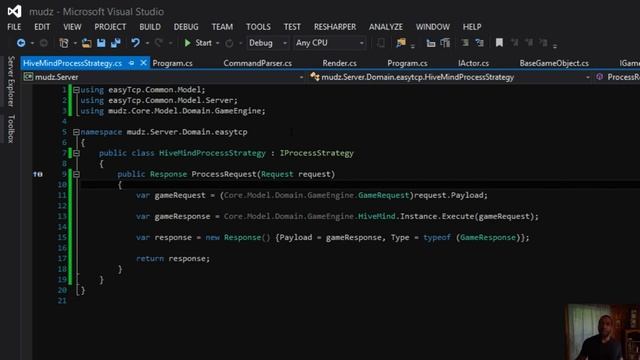This screenshot has width=640, height=360.
Task: Click the ReSharper gutter icon on line 9
Action: pos(38,174)
